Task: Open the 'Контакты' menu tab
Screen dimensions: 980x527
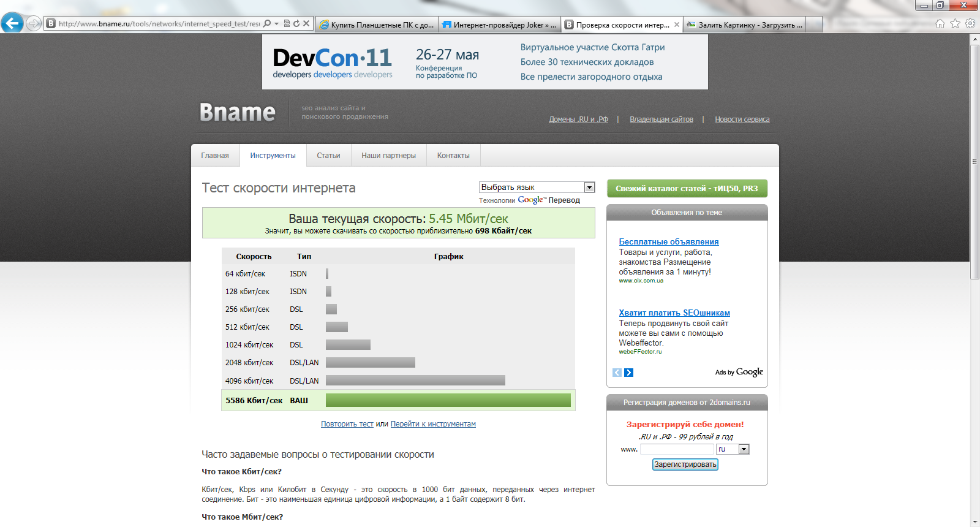Action: 453,156
